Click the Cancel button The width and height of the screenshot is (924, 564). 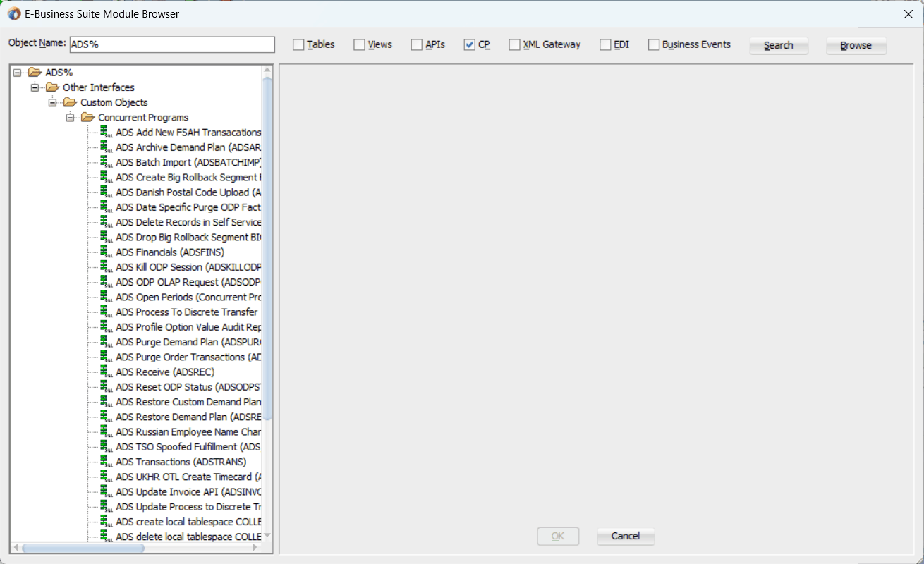point(626,537)
